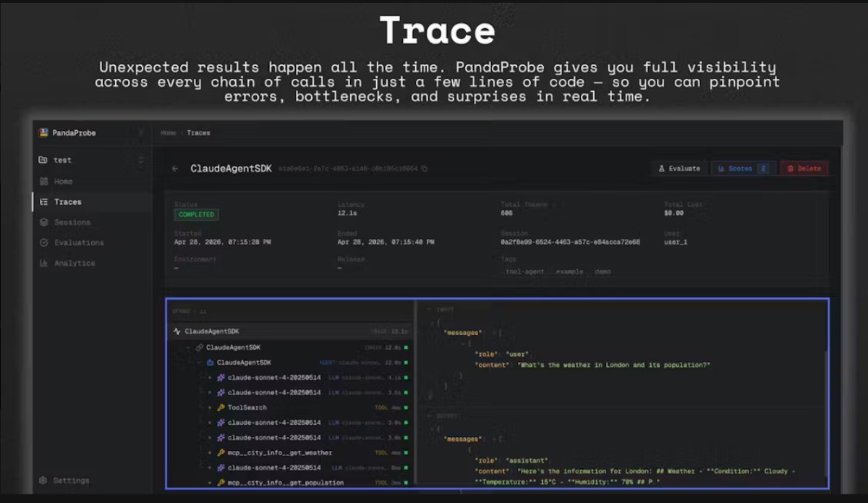The width and height of the screenshot is (868, 503).
Task: Collapse the Output section header
Action: (443, 415)
